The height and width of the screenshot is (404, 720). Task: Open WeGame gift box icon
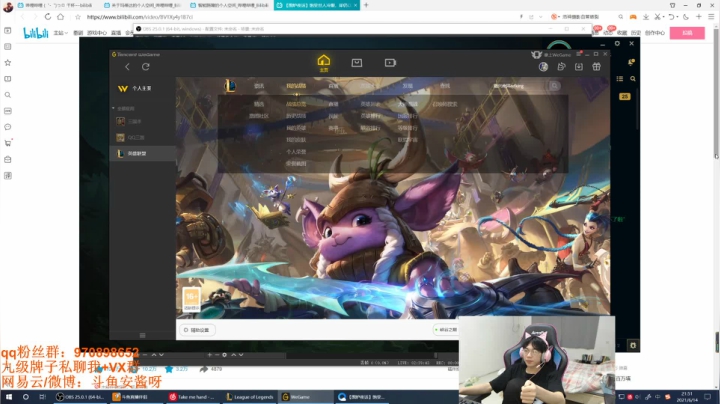point(596,67)
